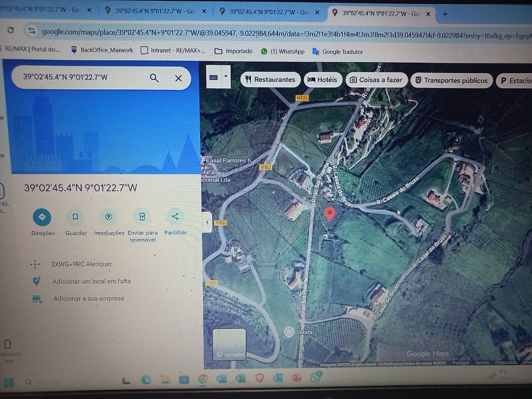Click Enviar para telemóvel icon
Screen dimensions: 532x399
tap(142, 217)
